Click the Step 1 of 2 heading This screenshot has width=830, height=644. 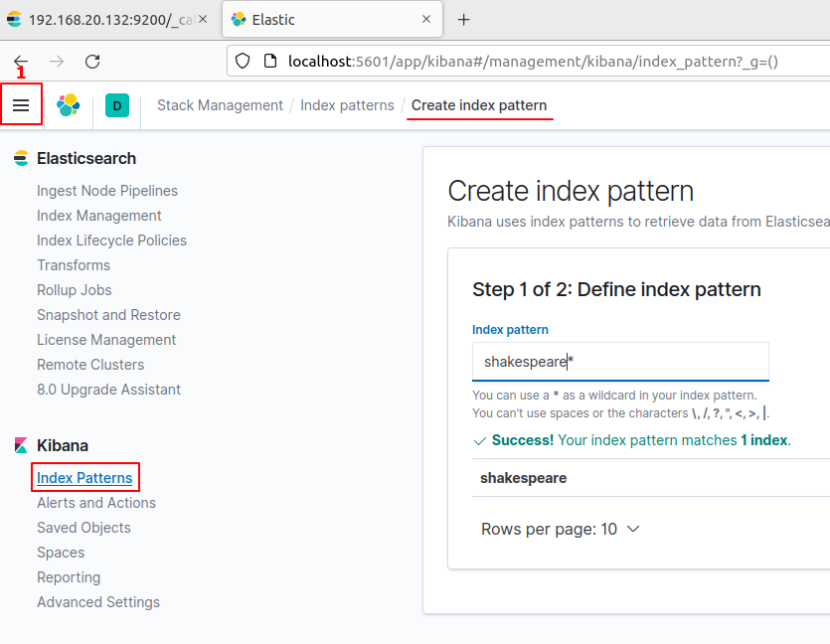coord(616,289)
